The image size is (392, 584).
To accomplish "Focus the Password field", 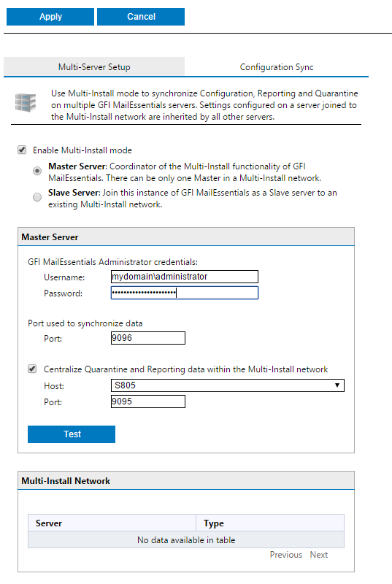I will tap(184, 293).
